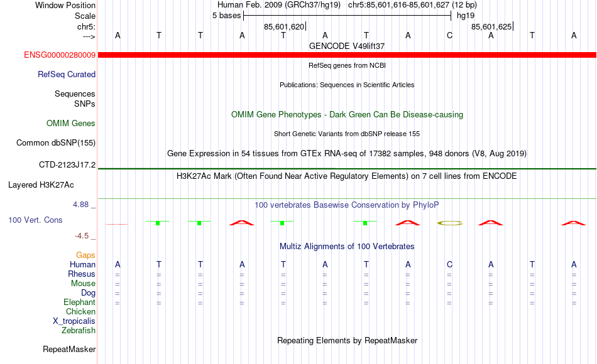
Task: Click the RefSeq genes from NCBI title
Action: click(x=348, y=65)
